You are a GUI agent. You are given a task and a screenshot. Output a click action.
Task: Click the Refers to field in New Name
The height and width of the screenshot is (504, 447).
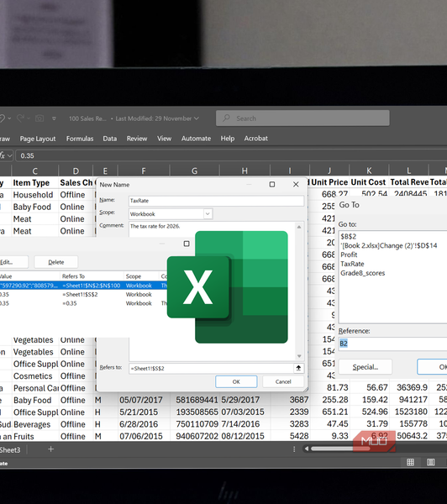coord(212,369)
